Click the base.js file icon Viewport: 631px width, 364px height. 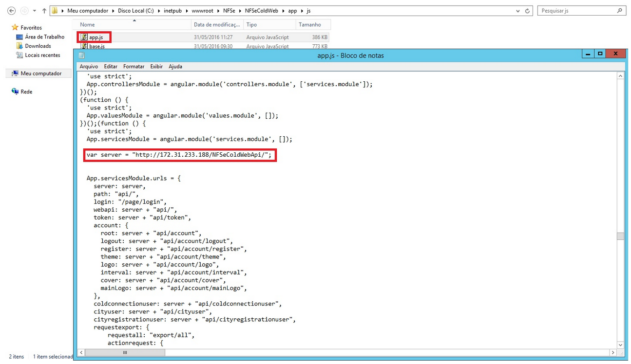tap(84, 46)
